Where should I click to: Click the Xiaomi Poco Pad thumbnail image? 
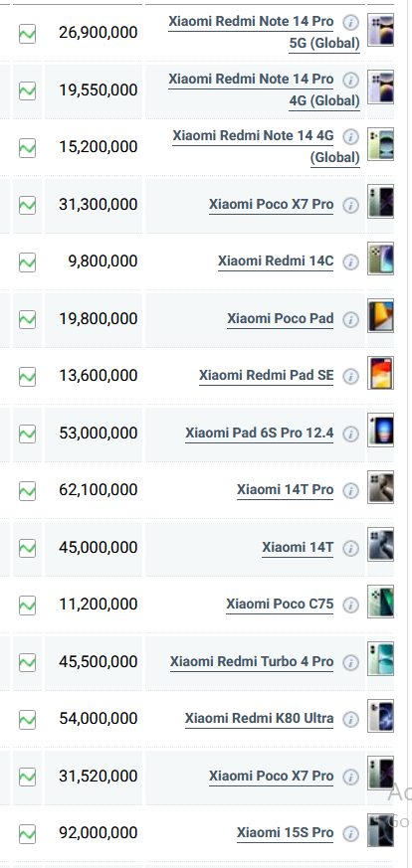[381, 315]
